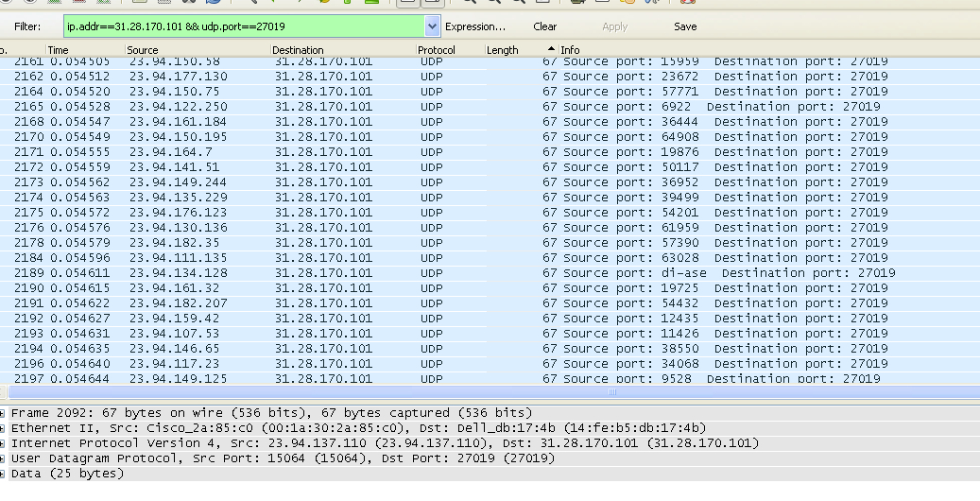
Task: Select packet 2175 from 23.94.176.123
Action: [x=490, y=212]
